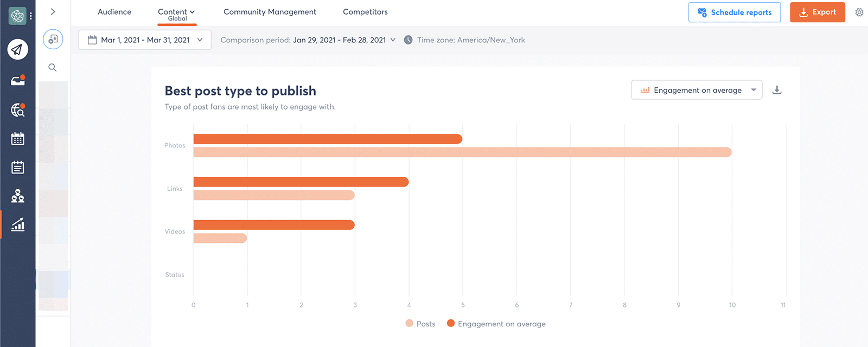Click the orange Export button
The height and width of the screenshot is (347, 868).
click(817, 12)
